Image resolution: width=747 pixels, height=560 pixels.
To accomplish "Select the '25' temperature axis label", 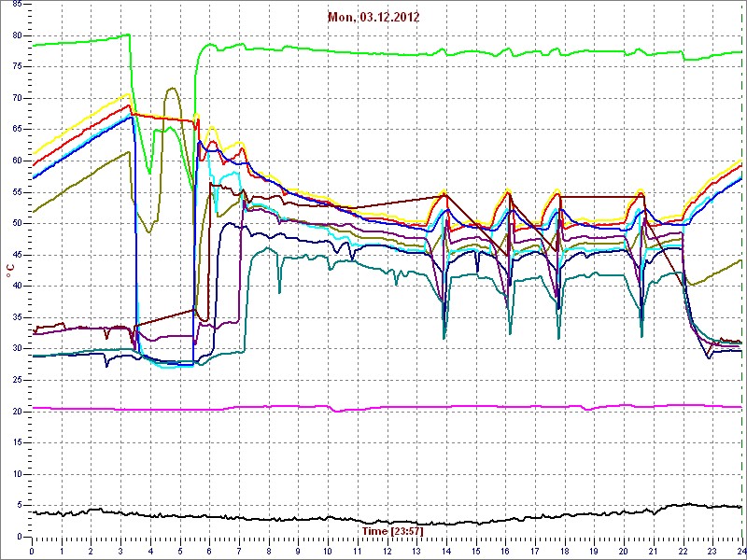I will [x=16, y=380].
